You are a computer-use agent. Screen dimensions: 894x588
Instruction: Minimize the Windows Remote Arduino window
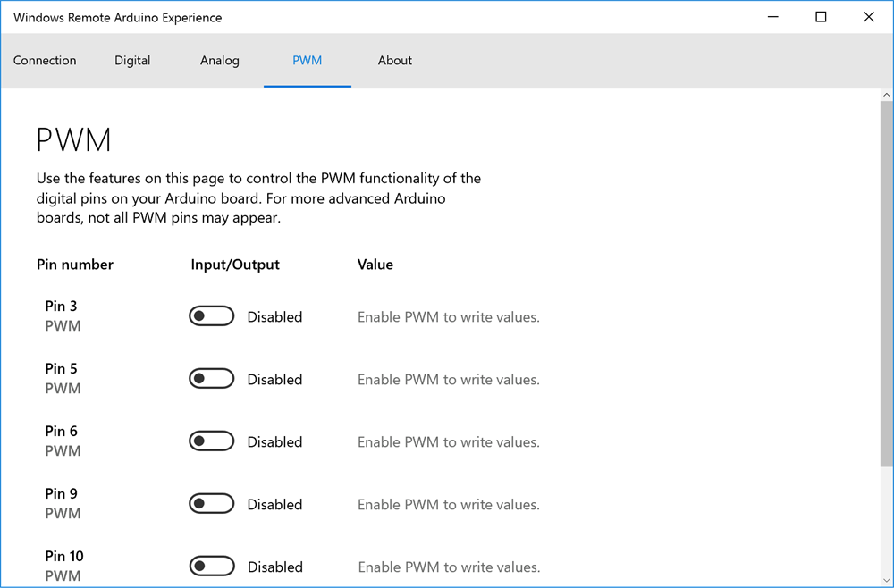click(772, 17)
